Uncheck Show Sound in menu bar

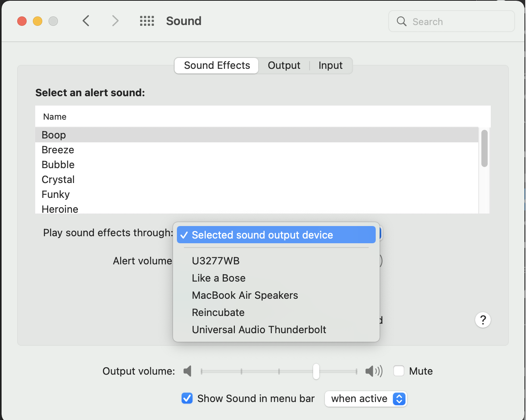(x=187, y=398)
